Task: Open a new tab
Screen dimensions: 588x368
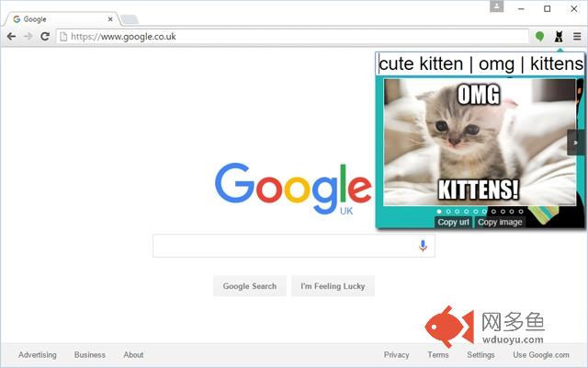Action: click(x=130, y=19)
